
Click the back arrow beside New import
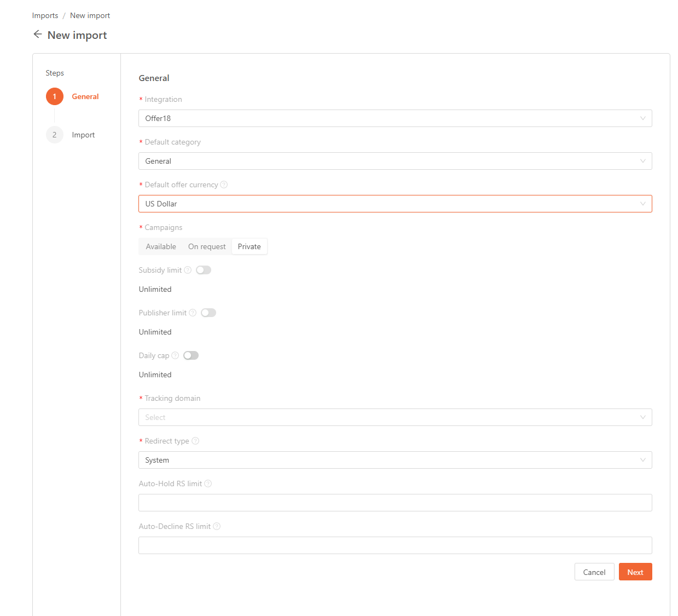click(x=38, y=34)
